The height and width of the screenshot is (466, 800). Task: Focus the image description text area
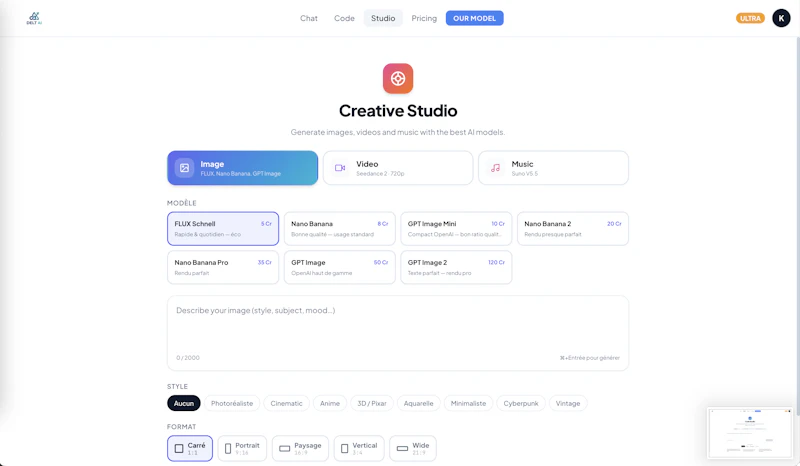click(x=398, y=333)
